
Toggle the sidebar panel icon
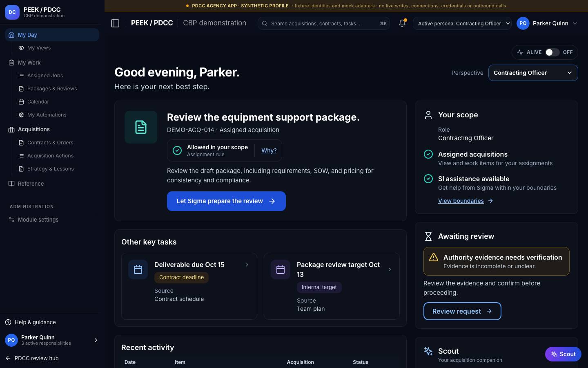[x=115, y=23]
